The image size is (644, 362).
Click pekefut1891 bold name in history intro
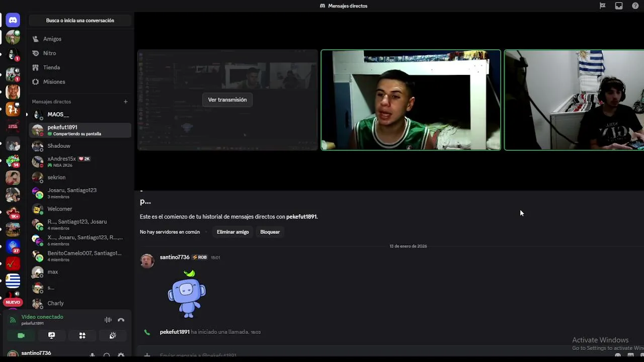click(x=301, y=217)
